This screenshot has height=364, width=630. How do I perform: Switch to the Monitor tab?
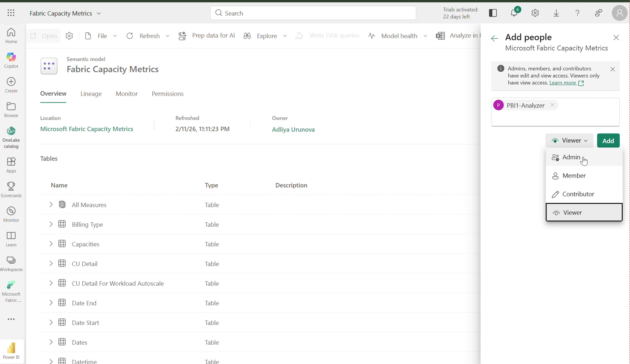point(127,94)
